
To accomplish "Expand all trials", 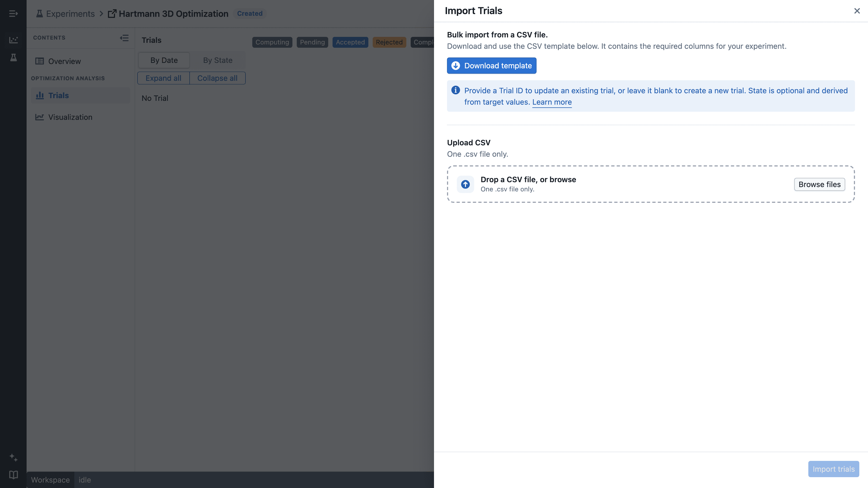I will tap(163, 78).
